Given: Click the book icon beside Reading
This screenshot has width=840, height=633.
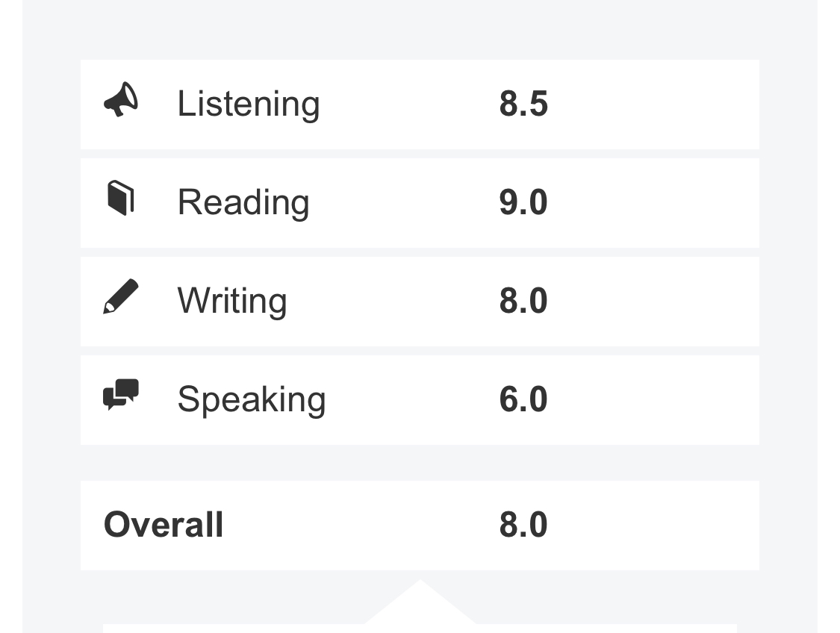Looking at the screenshot, I should (121, 198).
